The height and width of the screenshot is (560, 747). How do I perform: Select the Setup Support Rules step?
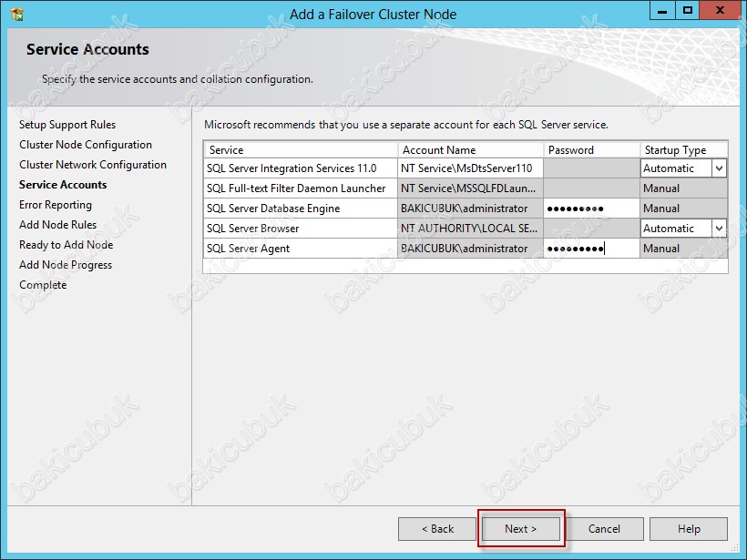(67, 125)
